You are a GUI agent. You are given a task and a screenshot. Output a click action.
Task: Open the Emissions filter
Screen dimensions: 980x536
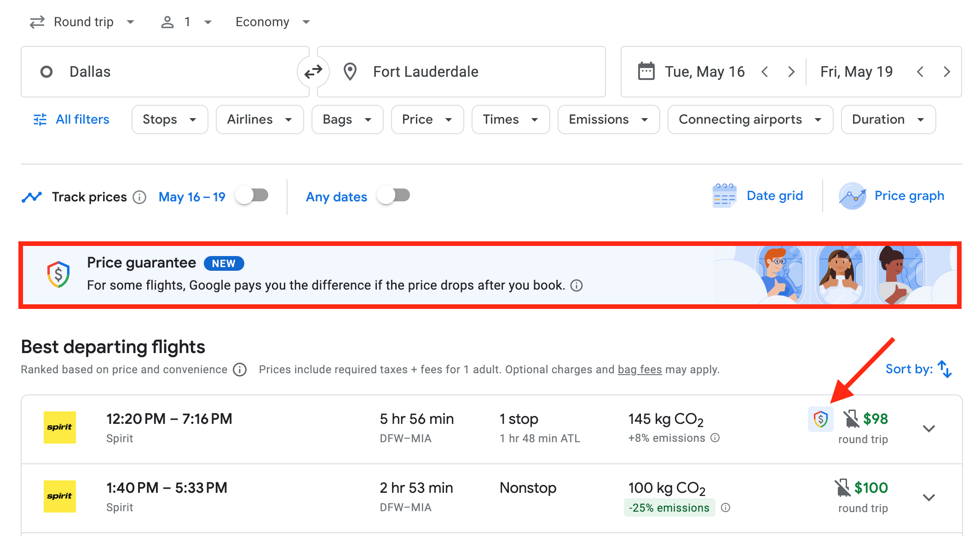tap(609, 120)
